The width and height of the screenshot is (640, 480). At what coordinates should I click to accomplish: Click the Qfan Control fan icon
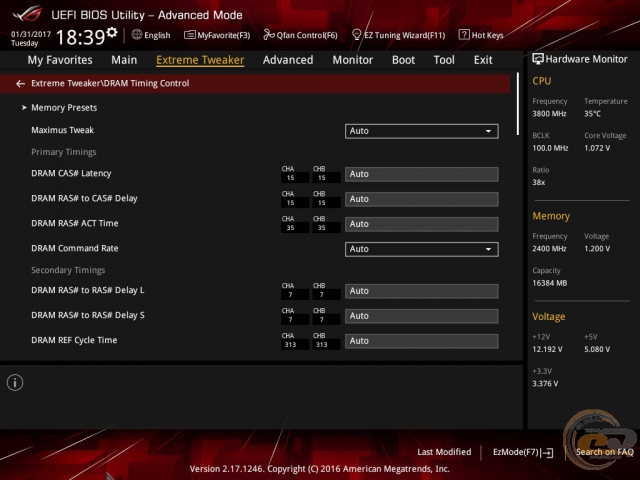(269, 35)
